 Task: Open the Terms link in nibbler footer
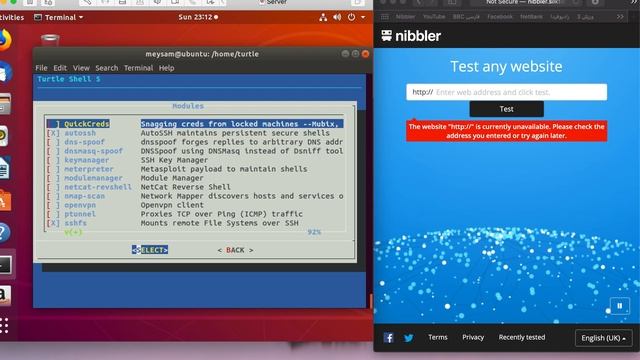click(438, 338)
